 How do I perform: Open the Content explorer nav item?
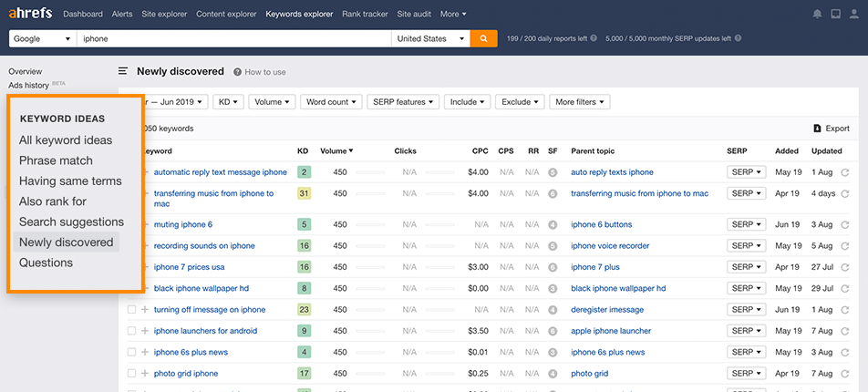coord(226,14)
